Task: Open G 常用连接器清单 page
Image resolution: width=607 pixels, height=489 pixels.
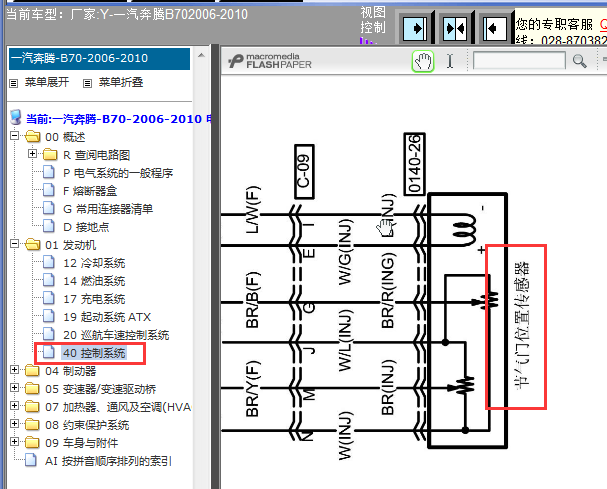Action: click(x=108, y=209)
